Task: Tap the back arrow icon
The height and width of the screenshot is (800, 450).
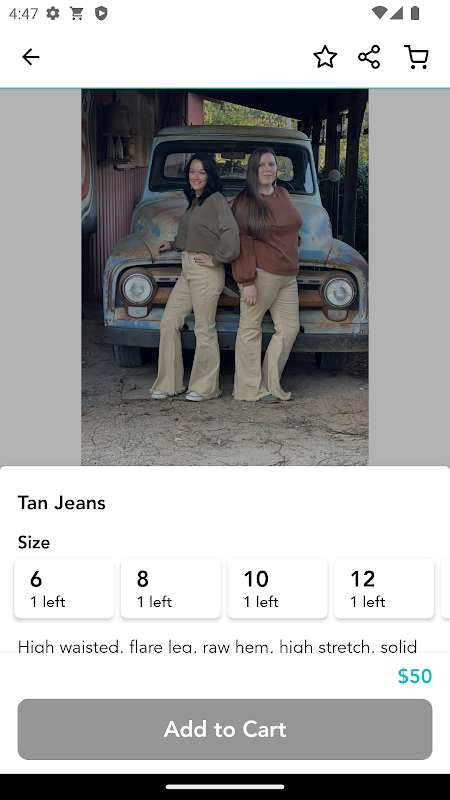Action: [x=31, y=57]
